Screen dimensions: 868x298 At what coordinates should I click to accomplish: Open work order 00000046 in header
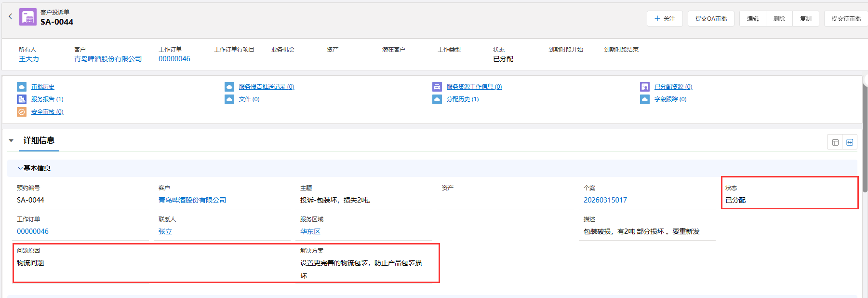pos(174,59)
